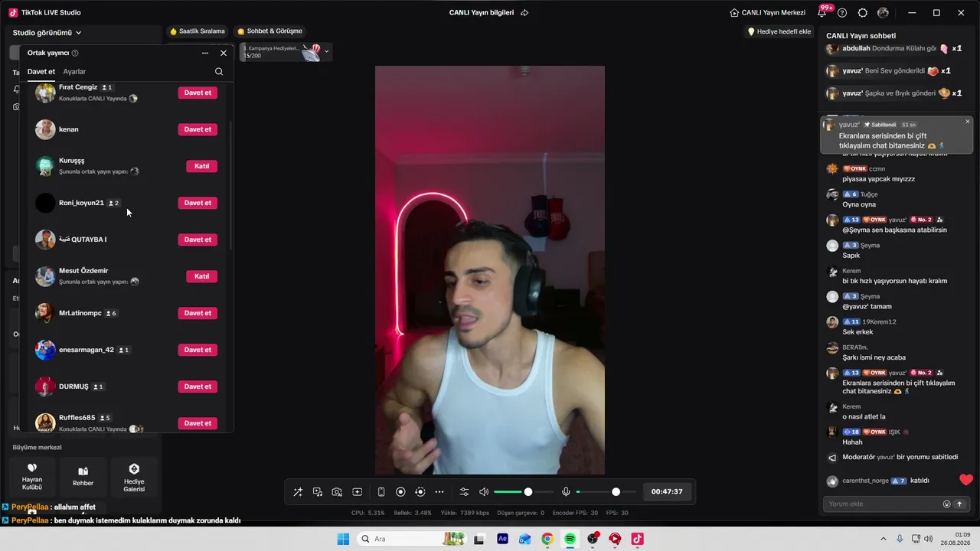Minimize the Ortak yayıncı panel
The height and width of the screenshot is (551, 980).
click(x=205, y=53)
